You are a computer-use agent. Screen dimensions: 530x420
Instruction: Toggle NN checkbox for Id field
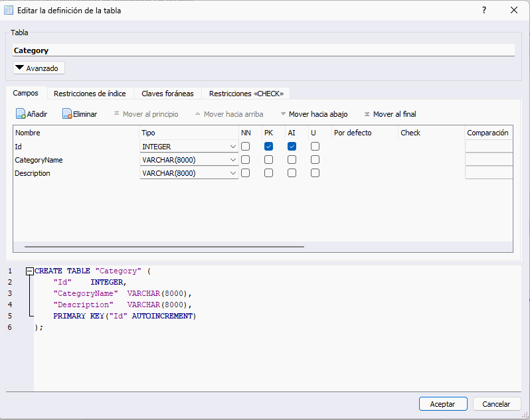(245, 147)
